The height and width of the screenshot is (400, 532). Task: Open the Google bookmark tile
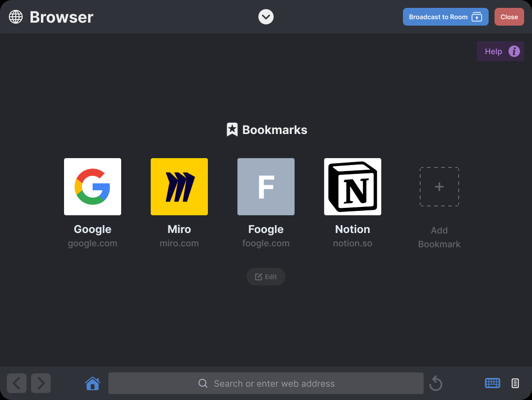tap(92, 187)
